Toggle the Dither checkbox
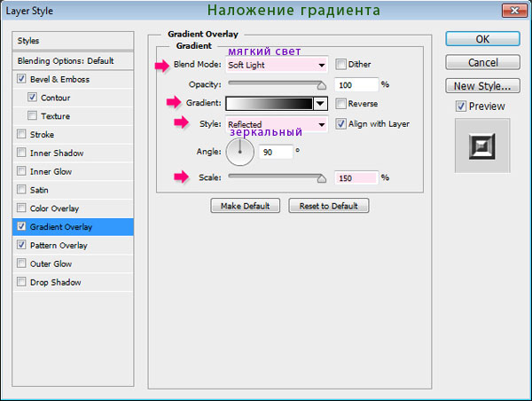 coord(340,64)
